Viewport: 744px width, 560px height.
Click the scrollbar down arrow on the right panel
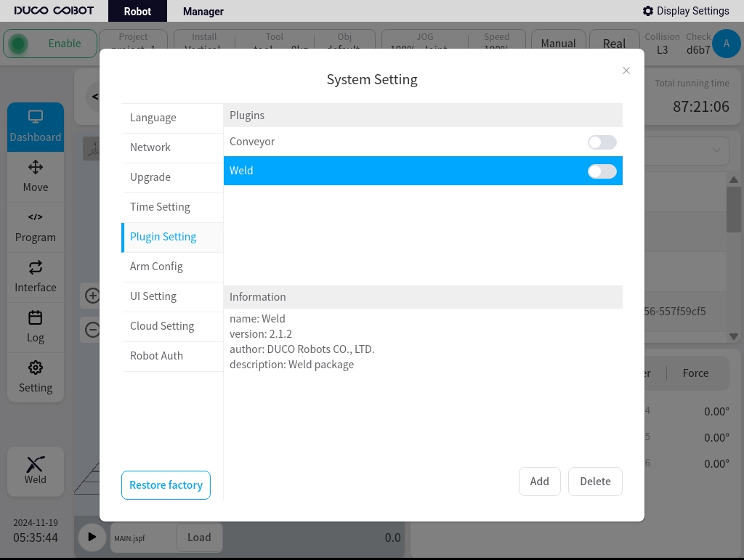pyautogui.click(x=734, y=337)
